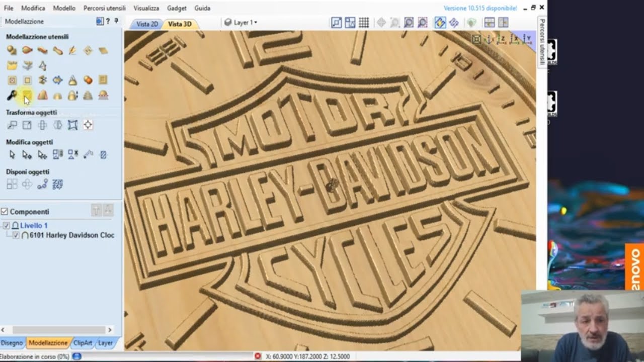Uncheck the 6101 Harley Davidson component checkbox
The height and width of the screenshot is (362, 644).
click(16, 235)
